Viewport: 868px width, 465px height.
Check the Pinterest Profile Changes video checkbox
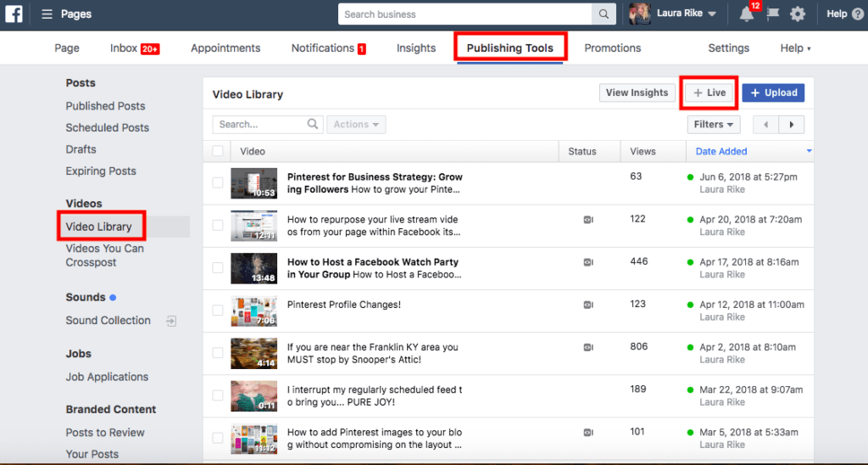[218, 311]
